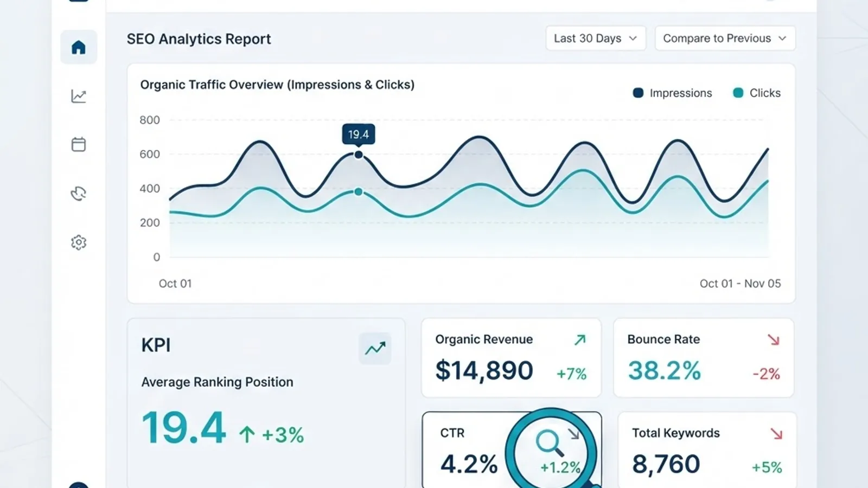Click the 8,760 keywords value
Screen dimensions: 868x488
[666, 465]
